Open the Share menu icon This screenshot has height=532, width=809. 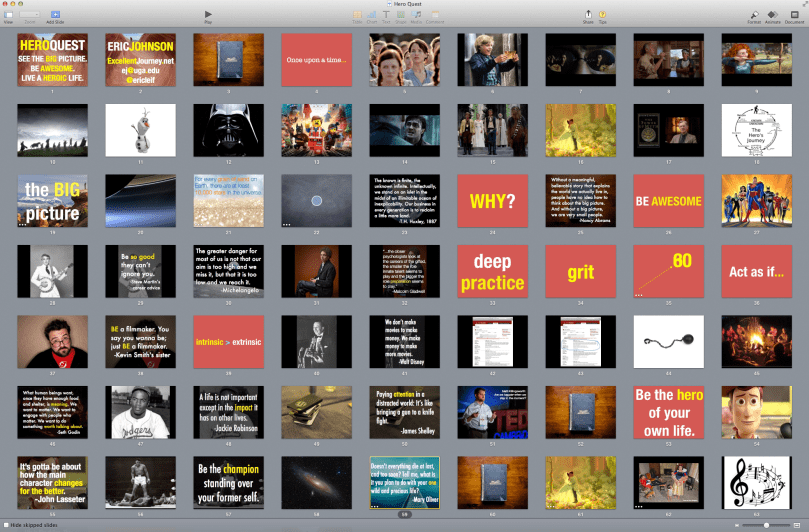click(588, 14)
